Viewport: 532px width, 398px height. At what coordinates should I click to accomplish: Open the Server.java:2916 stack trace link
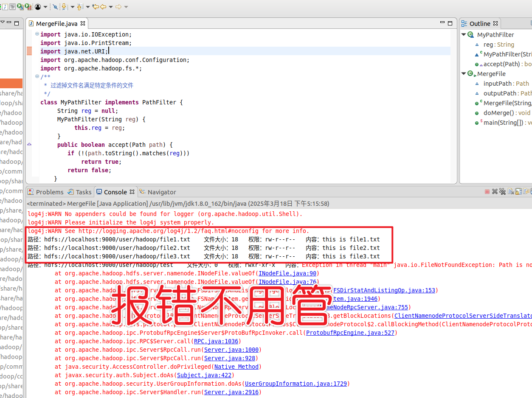(x=231, y=392)
